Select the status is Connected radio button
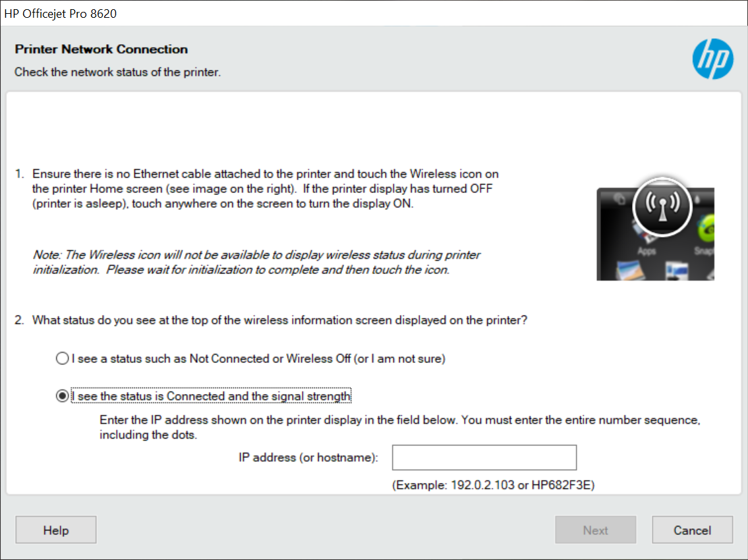Screen dimensions: 748x560 pyautogui.click(x=63, y=397)
